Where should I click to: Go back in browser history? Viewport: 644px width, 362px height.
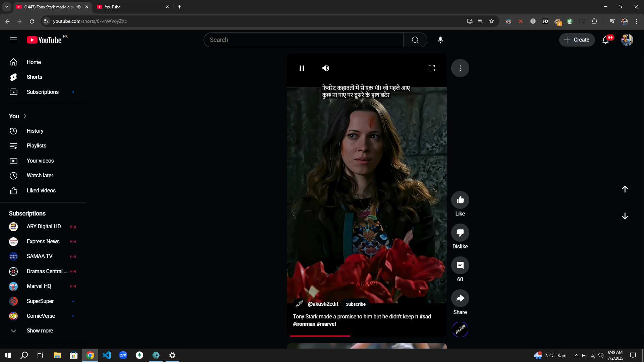[x=7, y=21]
